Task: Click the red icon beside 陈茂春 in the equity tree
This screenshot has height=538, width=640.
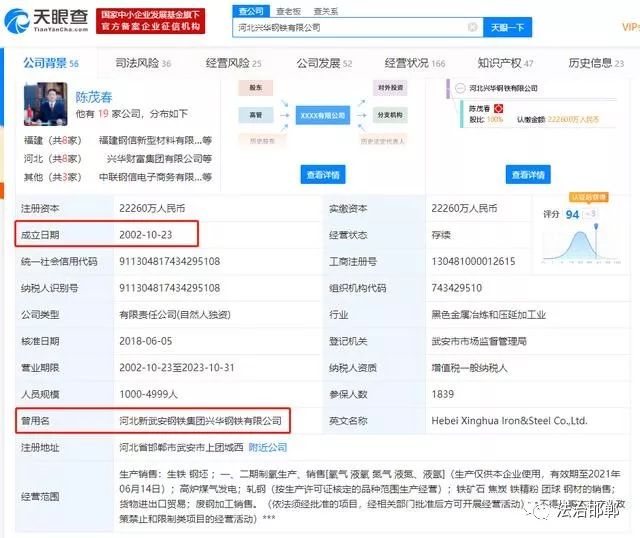Action: (498, 109)
